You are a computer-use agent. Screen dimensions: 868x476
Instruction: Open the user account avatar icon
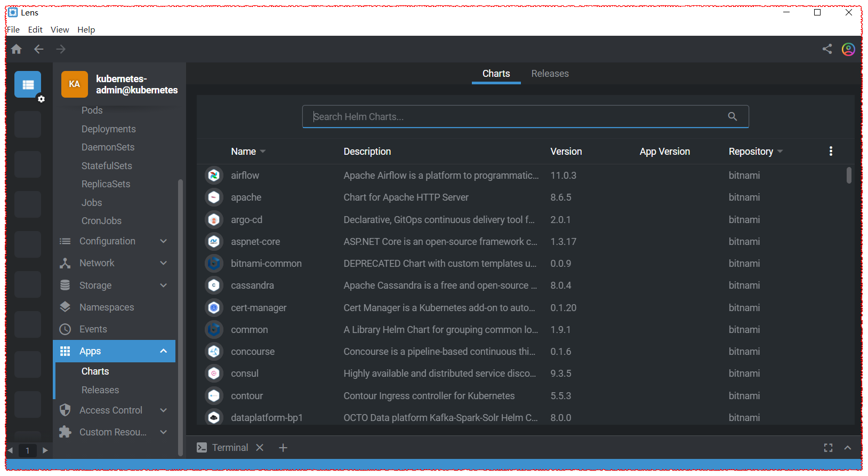click(x=848, y=49)
